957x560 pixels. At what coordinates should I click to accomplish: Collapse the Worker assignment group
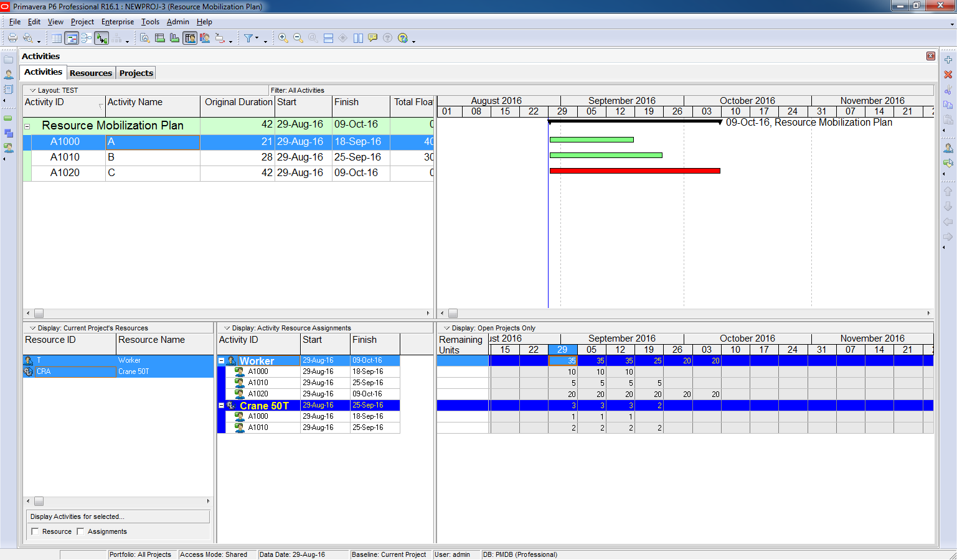pos(221,361)
